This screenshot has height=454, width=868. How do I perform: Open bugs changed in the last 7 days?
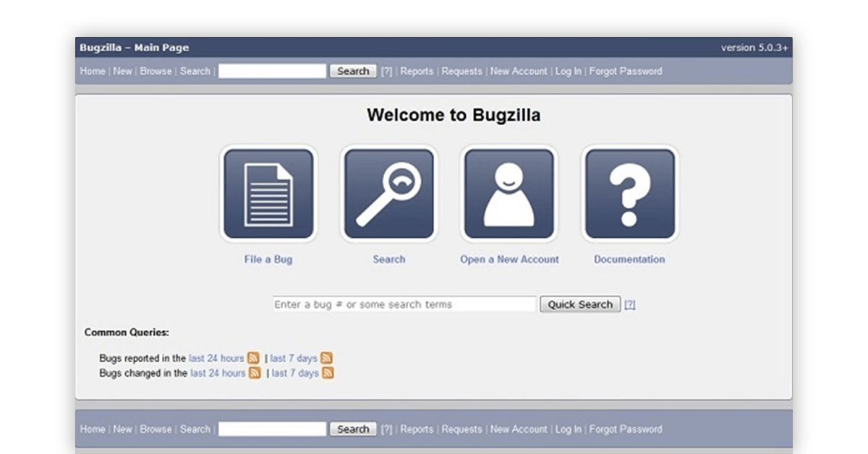(295, 373)
